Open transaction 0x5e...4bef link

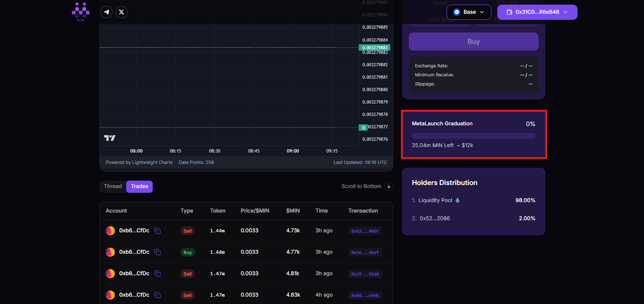pos(365,253)
